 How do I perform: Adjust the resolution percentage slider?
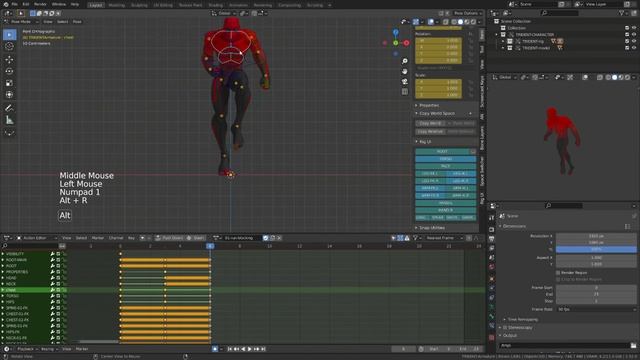(x=596, y=249)
